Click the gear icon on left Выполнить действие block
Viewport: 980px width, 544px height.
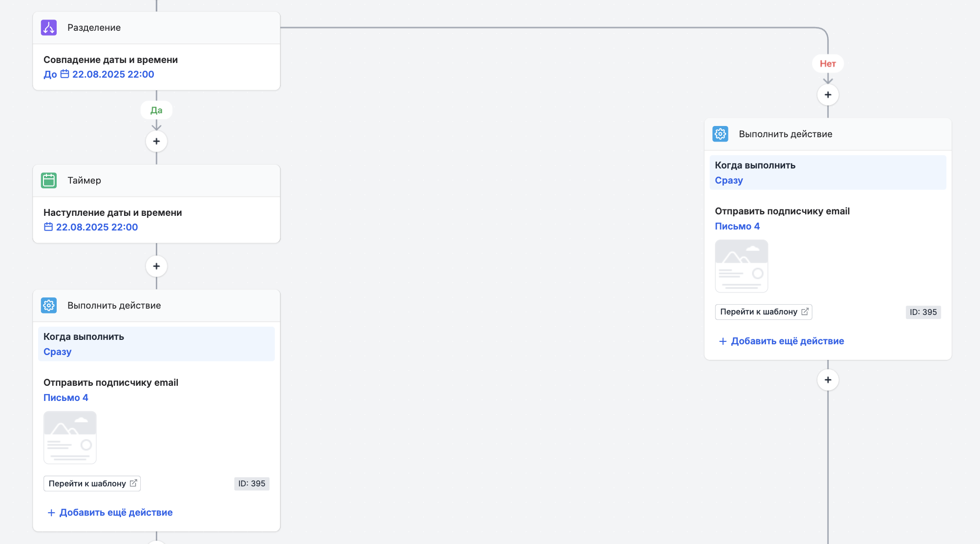point(48,305)
